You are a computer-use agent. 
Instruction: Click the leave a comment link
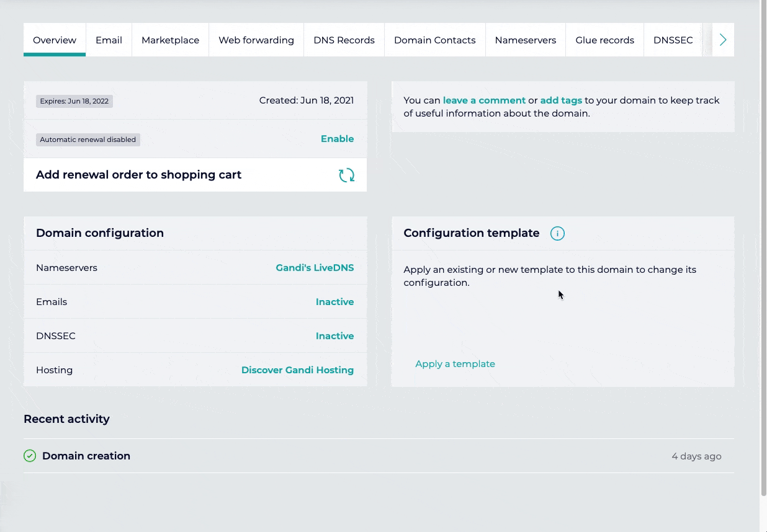coord(484,100)
